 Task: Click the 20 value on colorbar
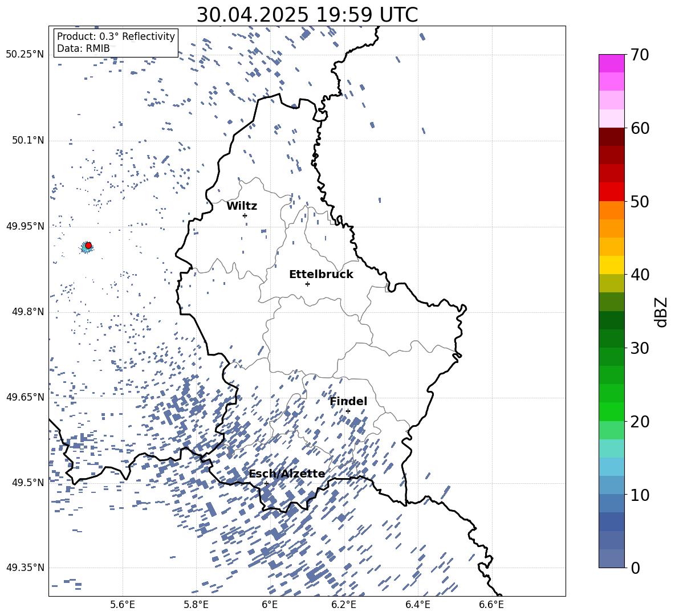click(640, 421)
